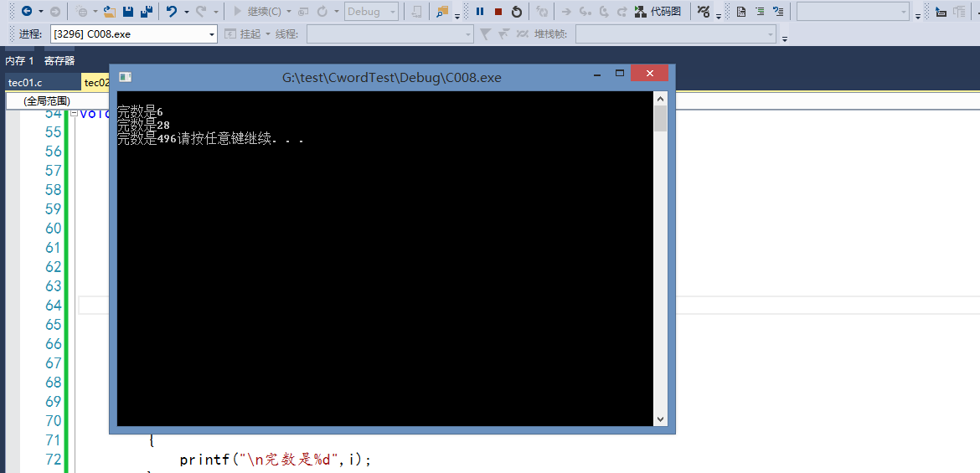Click the breakpoints toggle icon beside 代码图
This screenshot has width=980, height=473.
(704, 11)
